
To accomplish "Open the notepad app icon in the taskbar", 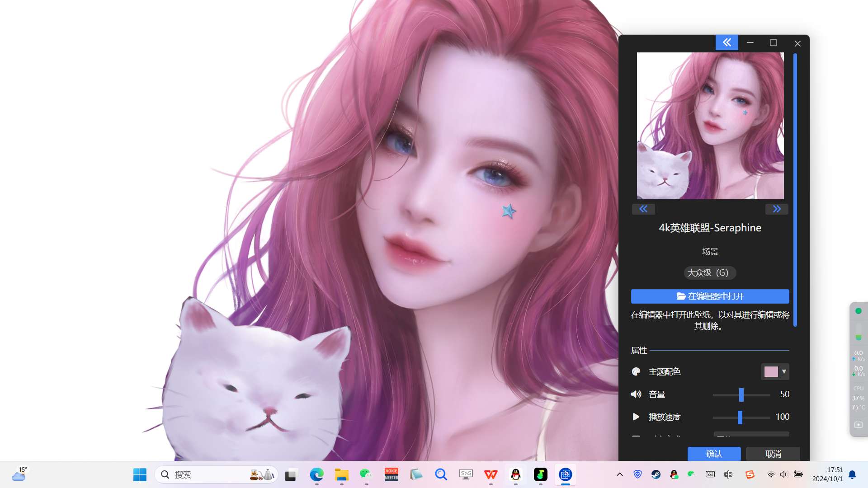I will (416, 474).
